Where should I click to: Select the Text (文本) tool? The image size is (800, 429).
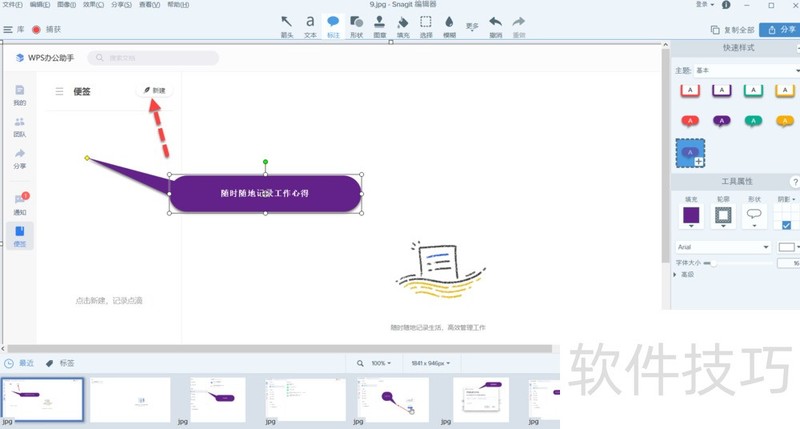(310, 24)
